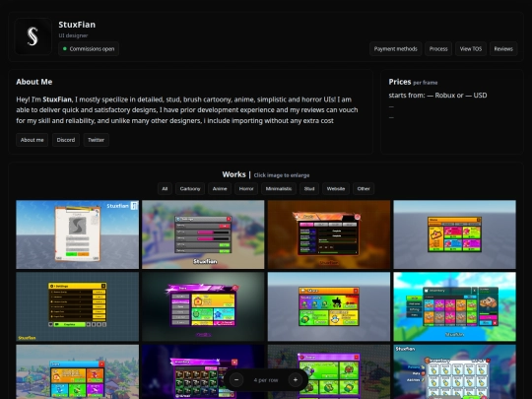The image size is (532, 399).
Task: Increase images per row with plus button
Action: [296, 380]
